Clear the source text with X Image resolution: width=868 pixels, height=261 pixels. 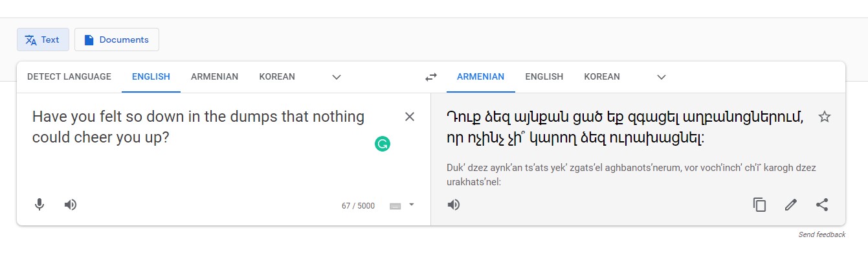click(x=409, y=117)
